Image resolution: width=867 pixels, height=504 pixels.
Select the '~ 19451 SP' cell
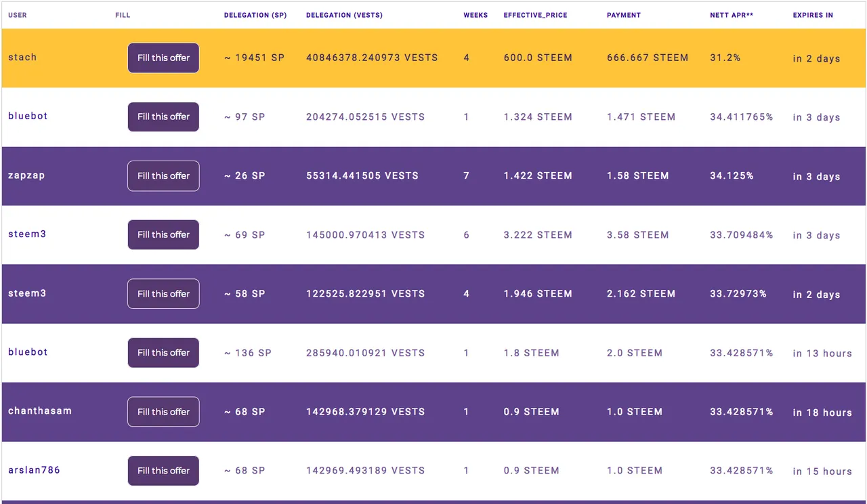255,58
